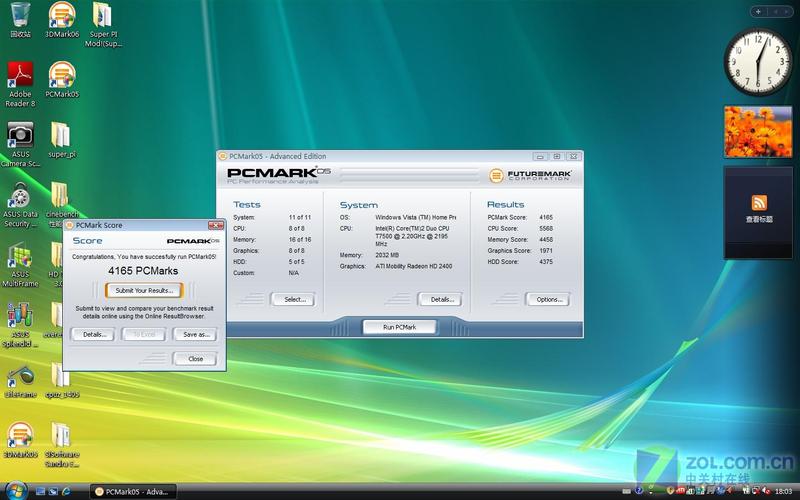Screen dimensions: 800x500
Task: Click the HDD Score value 4375
Action: click(x=546, y=262)
